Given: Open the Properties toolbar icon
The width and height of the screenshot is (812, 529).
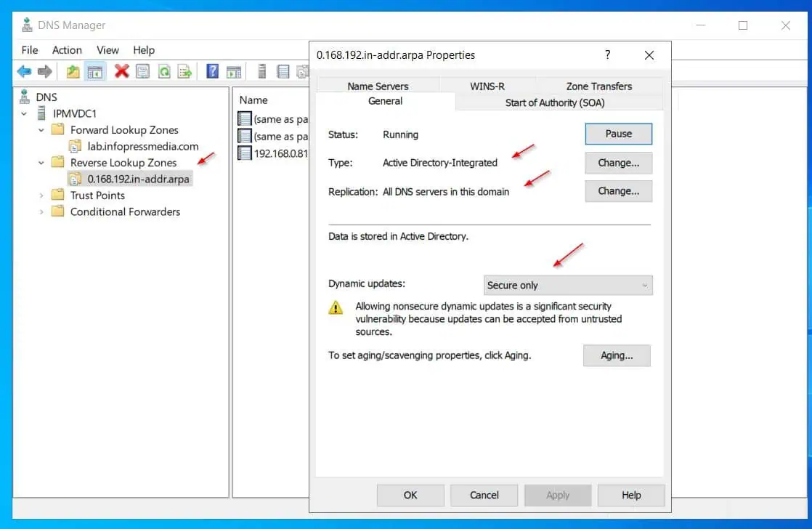Looking at the screenshot, I should (142, 71).
